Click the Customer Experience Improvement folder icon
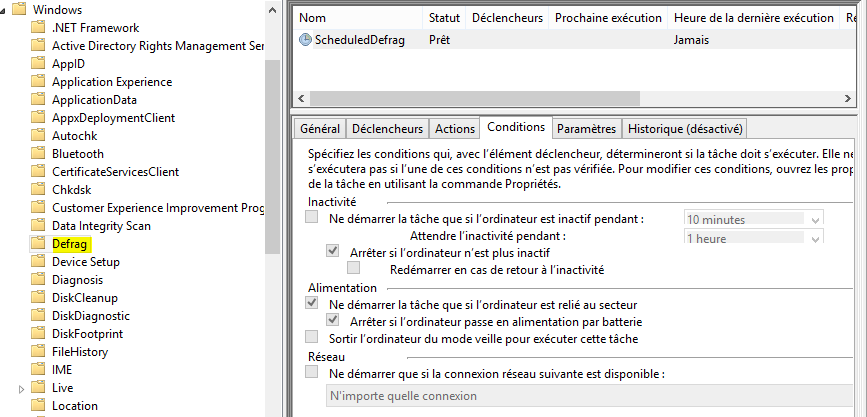The width and height of the screenshot is (867, 417). point(38,208)
